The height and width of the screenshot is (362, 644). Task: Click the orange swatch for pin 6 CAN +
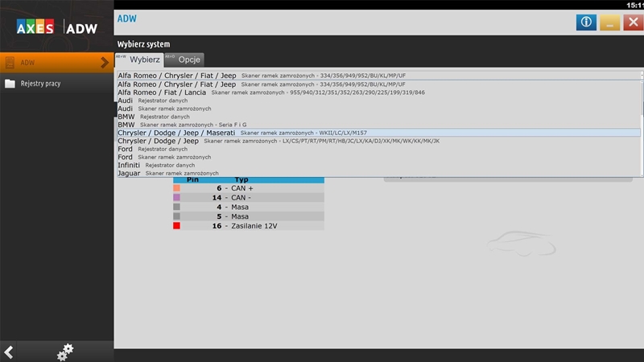(x=176, y=188)
